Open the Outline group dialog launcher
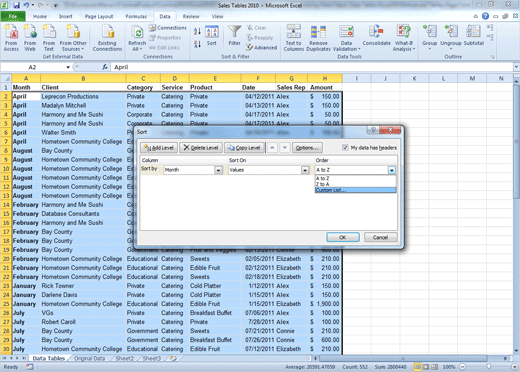Viewport: 520px width, 372px height. coord(492,57)
